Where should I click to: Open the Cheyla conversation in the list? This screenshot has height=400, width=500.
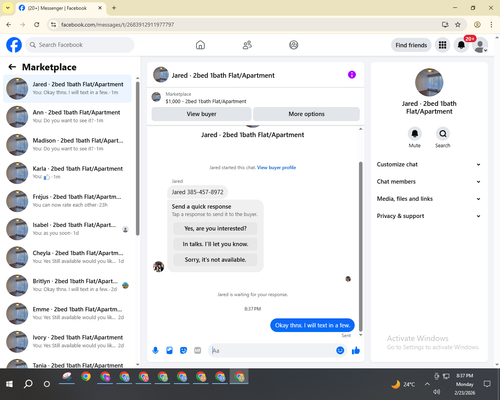[x=67, y=257]
